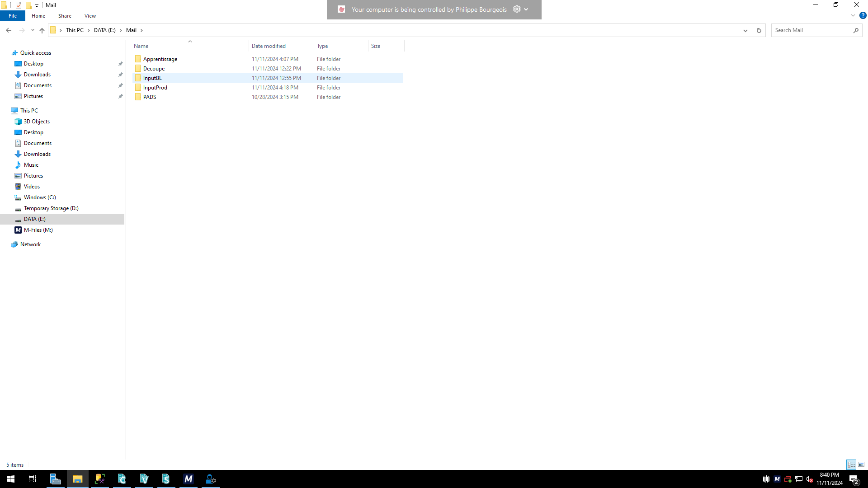
Task: Go up one folder level arrow
Action: tap(42, 30)
